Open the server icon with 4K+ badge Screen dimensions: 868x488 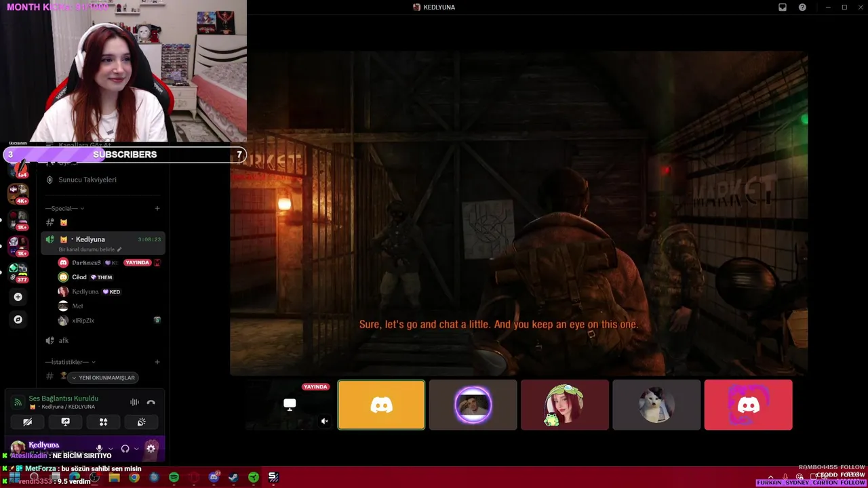[x=18, y=192]
